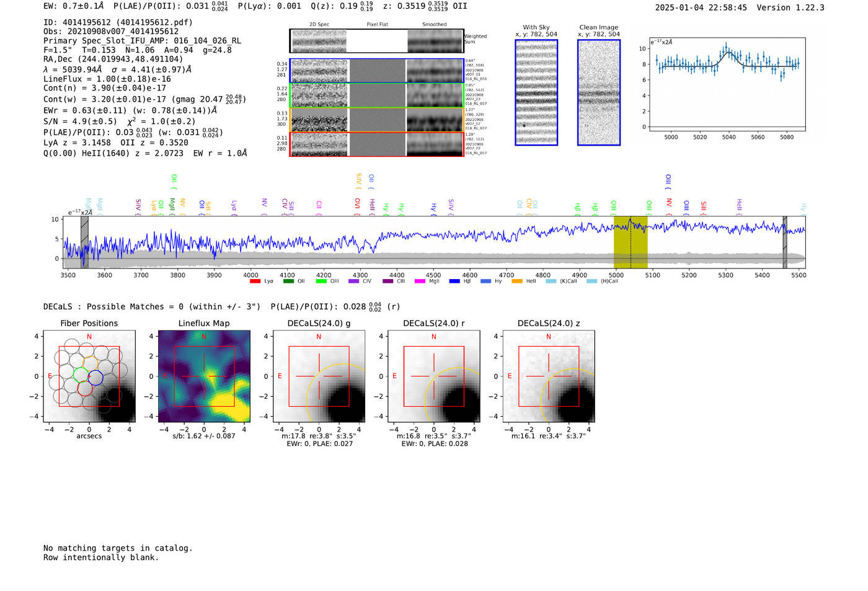Image resolution: width=868 pixels, height=591 pixels.
Task: Click the (H)CaII legend swatch
Action: coord(591,282)
